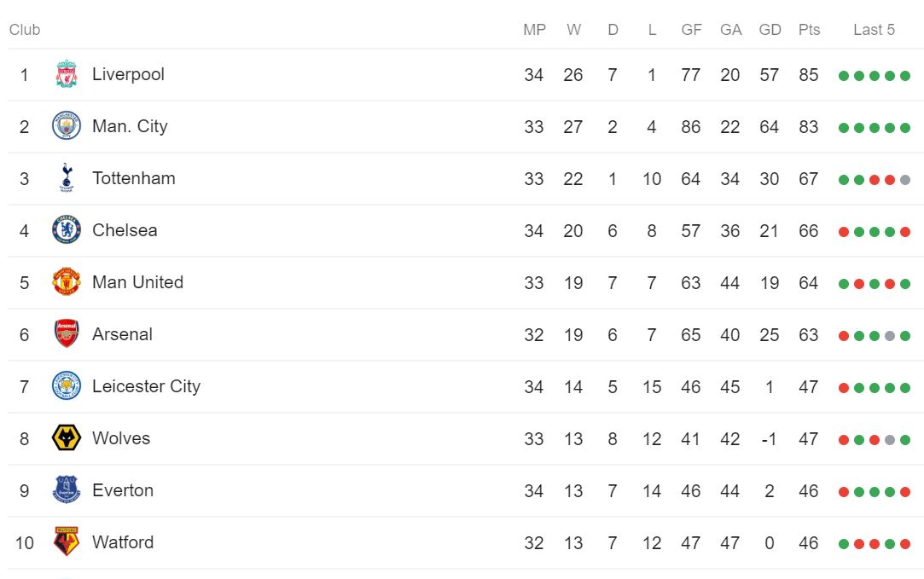
Task: Click the Pts column header
Action: 809,30
